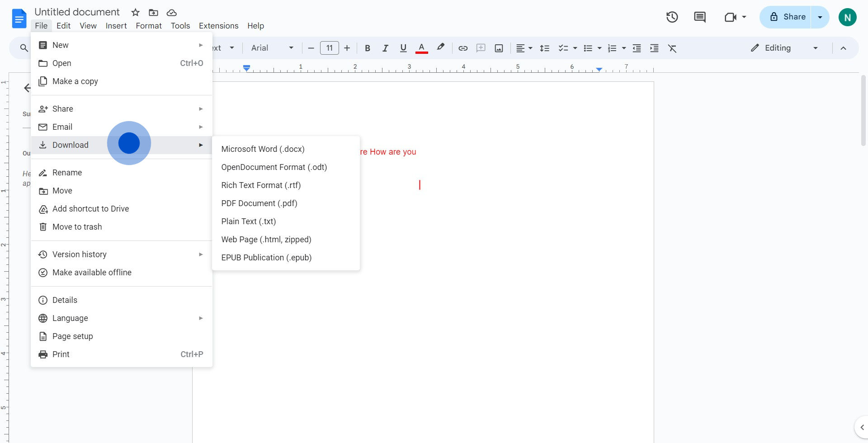Open the line spacing dropdown
This screenshot has width=868, height=443.
(x=545, y=48)
